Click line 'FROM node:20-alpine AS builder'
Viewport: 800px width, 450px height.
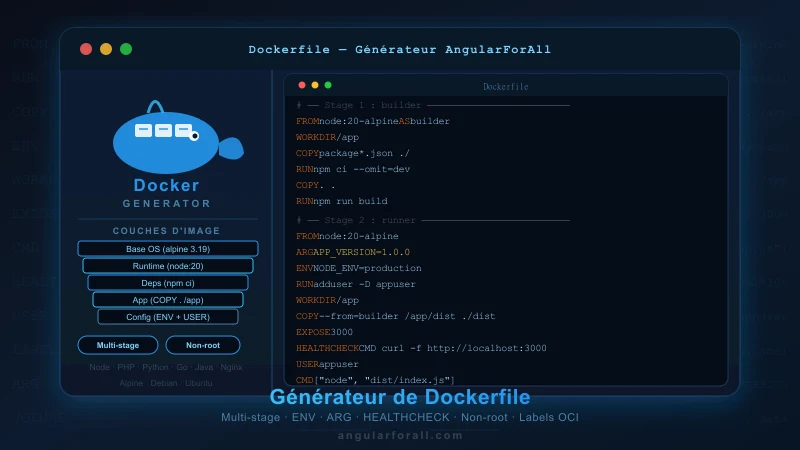pos(373,121)
